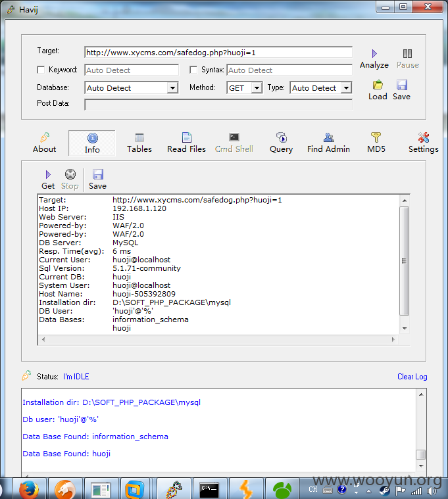Click the action center flag tray icon
448x499 pixels.
click(x=400, y=491)
